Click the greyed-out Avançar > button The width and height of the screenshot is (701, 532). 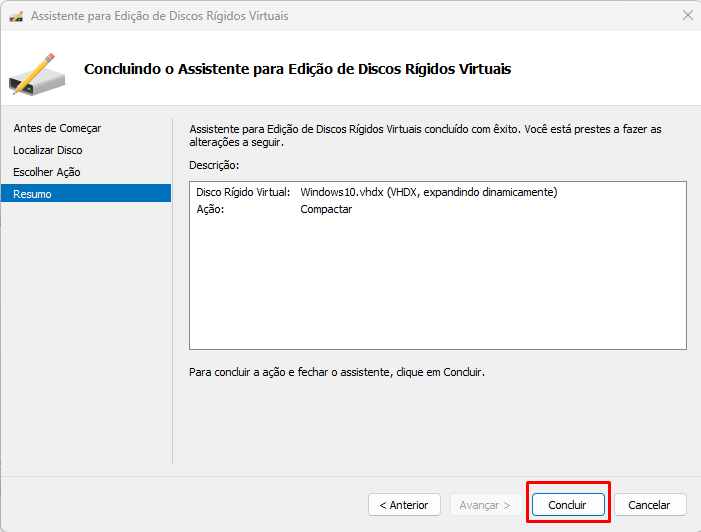point(484,505)
